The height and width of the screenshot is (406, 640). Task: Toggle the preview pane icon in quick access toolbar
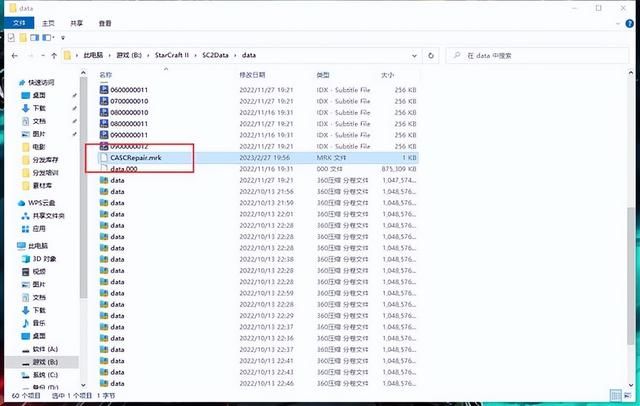[35, 38]
